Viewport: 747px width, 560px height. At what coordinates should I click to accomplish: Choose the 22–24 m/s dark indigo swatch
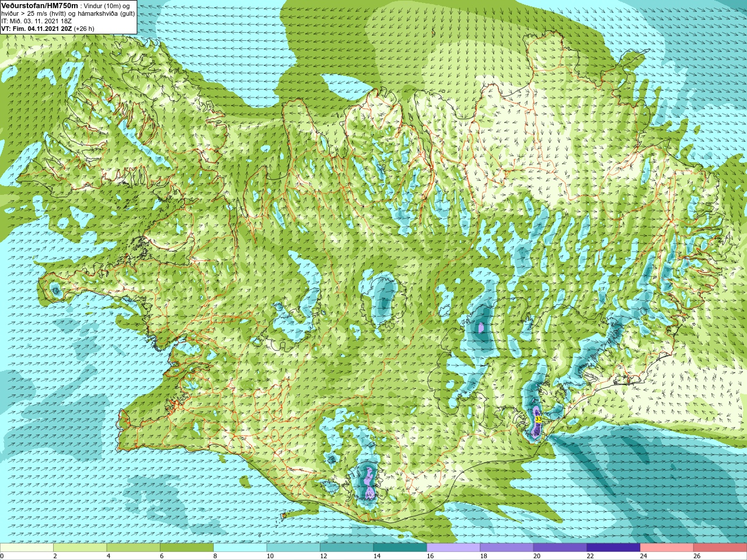[x=613, y=548]
